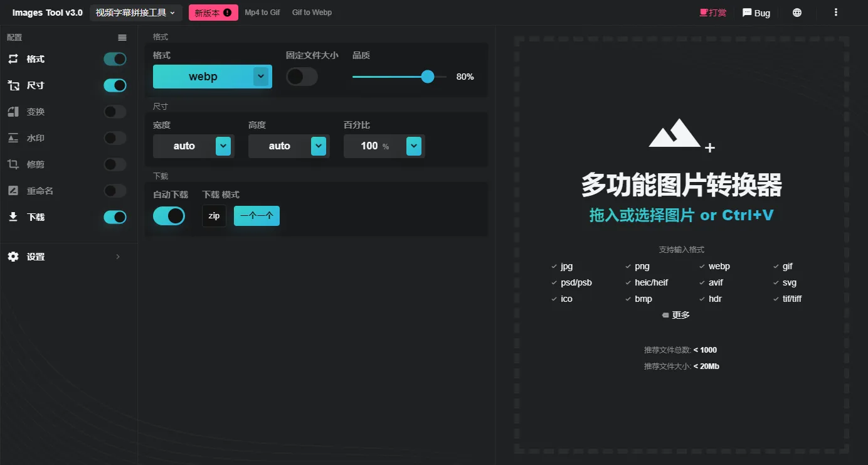Open the Mp4 to Gif tab
The height and width of the screenshot is (465, 868).
point(262,13)
